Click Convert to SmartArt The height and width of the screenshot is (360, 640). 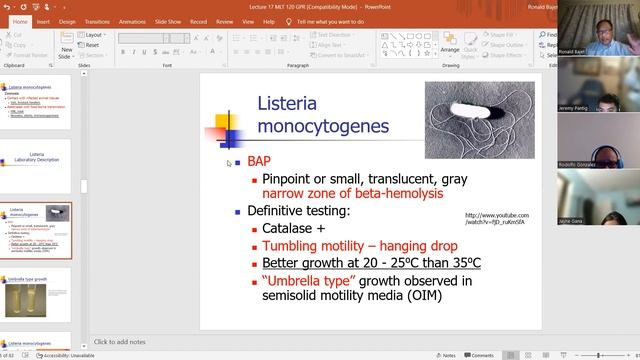[x=338, y=55]
